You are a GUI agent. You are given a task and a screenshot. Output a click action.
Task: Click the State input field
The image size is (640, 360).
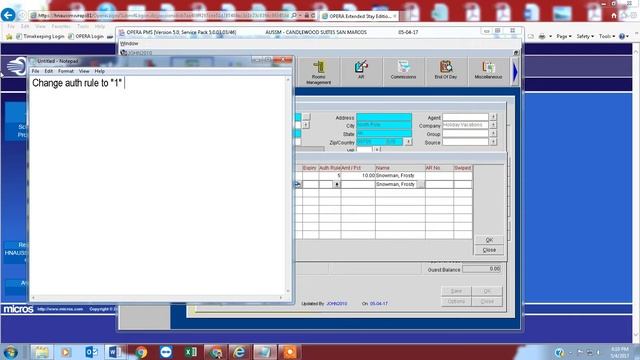(384, 133)
